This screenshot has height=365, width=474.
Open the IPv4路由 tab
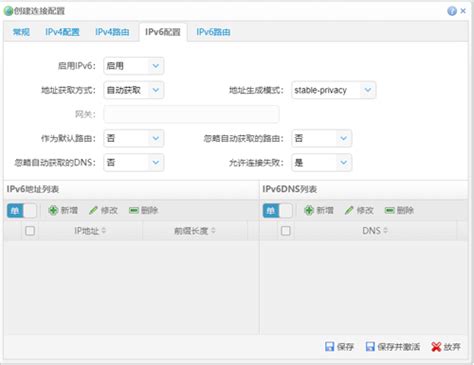tap(112, 32)
